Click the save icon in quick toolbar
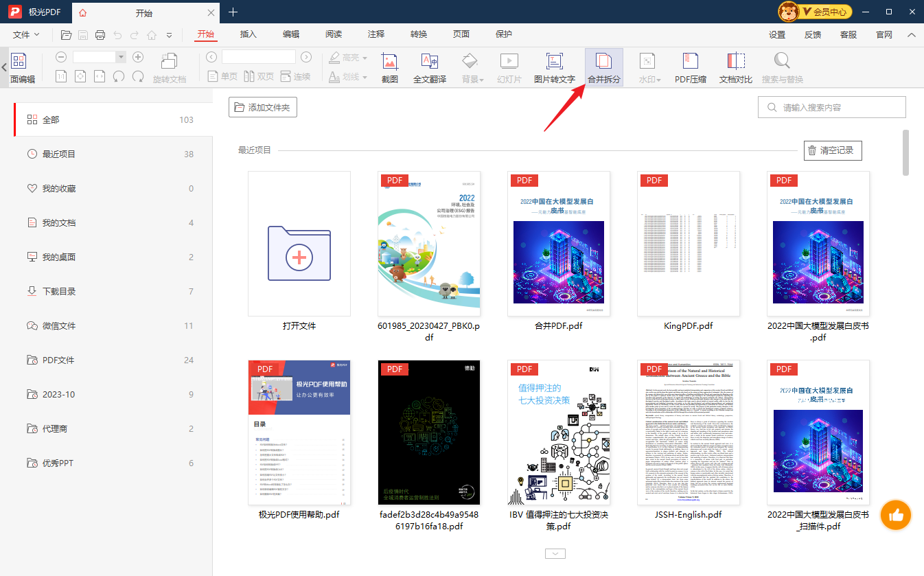Viewport: 924px width, 576px height. 83,35
